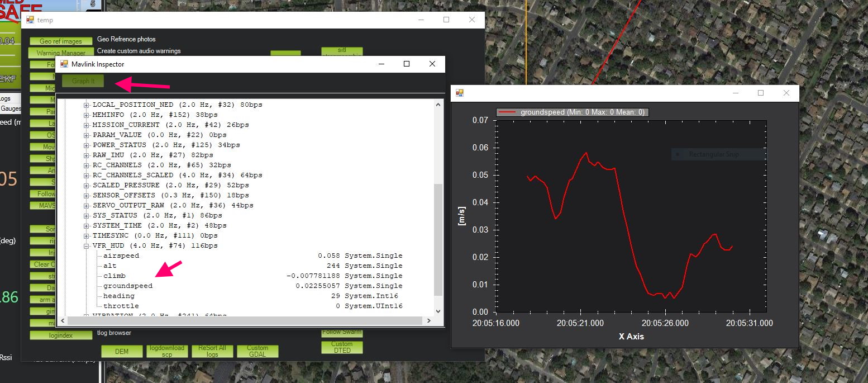The width and height of the screenshot is (868, 383).
Task: Collapse the VFR_HUD message node
Action: pos(87,245)
